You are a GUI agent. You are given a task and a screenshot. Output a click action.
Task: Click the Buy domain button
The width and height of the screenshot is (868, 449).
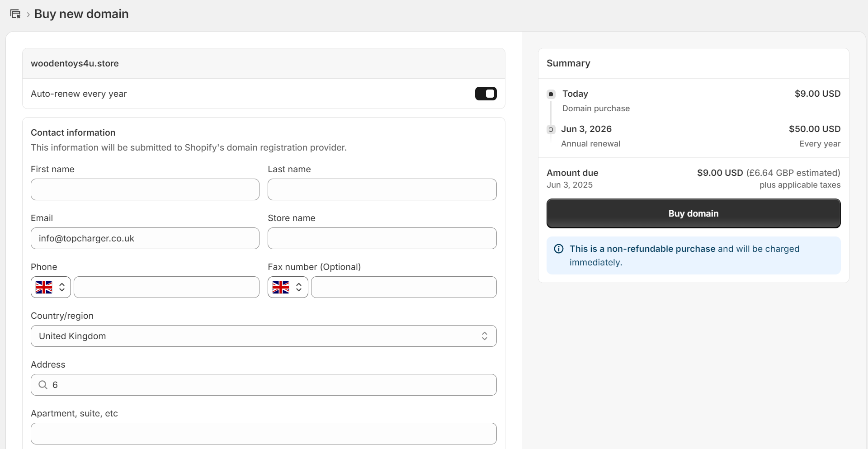pyautogui.click(x=693, y=213)
